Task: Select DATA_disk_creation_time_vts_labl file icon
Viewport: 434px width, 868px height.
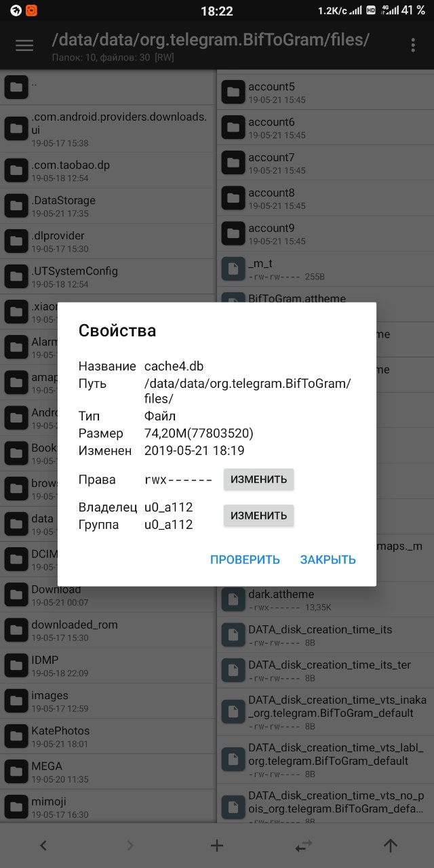Action: tap(233, 760)
